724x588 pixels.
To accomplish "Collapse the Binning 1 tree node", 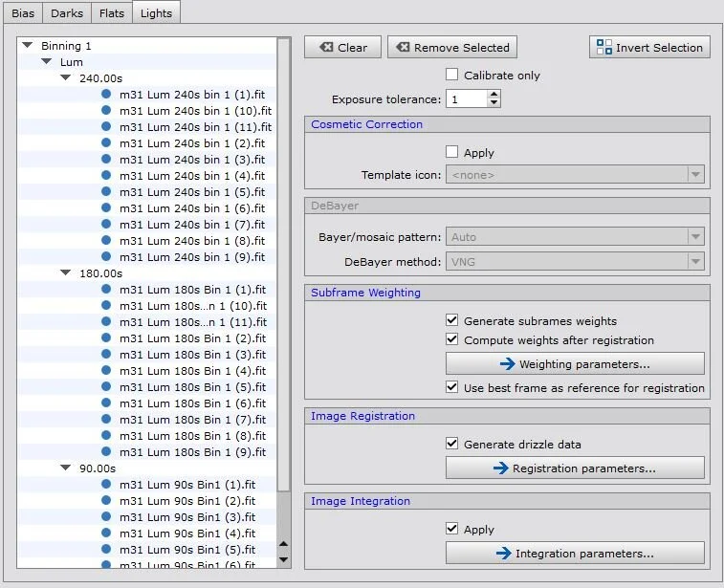I will tap(28, 45).
